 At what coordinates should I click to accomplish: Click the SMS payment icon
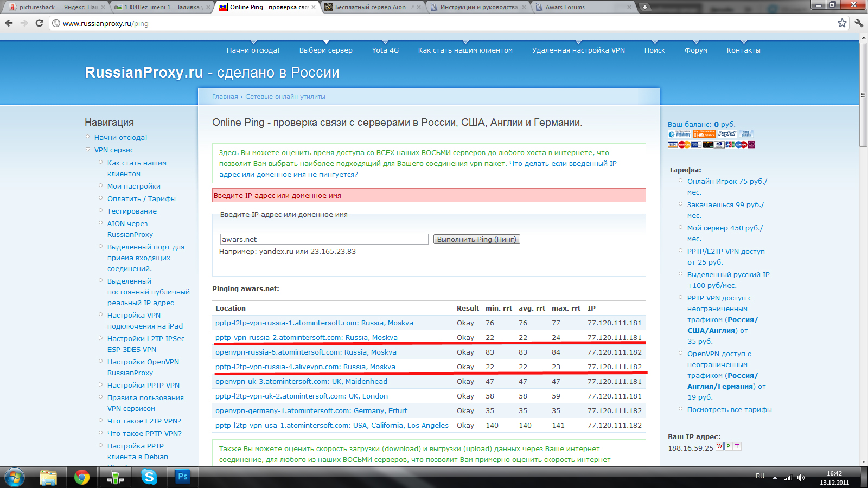click(x=746, y=133)
